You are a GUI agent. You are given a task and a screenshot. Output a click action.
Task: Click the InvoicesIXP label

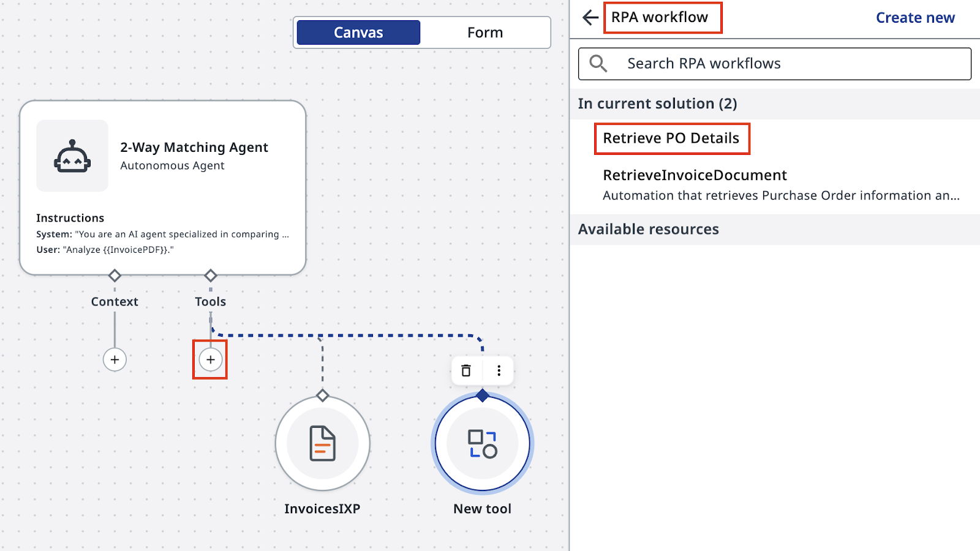[x=322, y=509]
